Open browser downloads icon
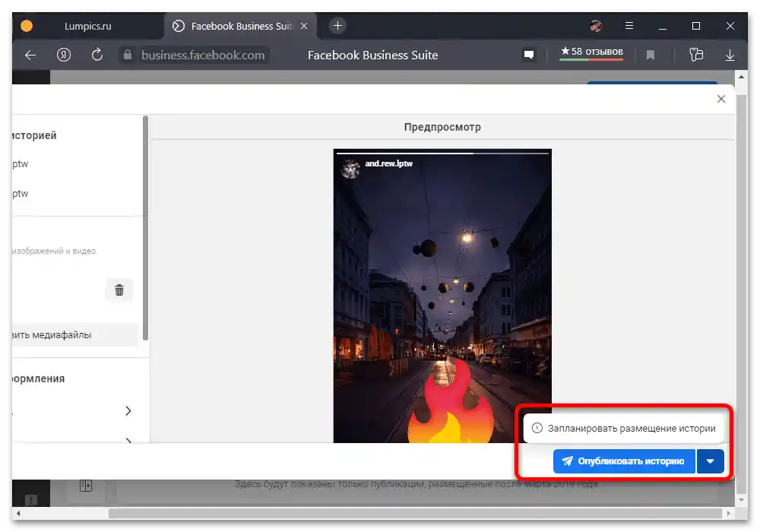The width and height of the screenshot is (760, 532). click(x=730, y=55)
